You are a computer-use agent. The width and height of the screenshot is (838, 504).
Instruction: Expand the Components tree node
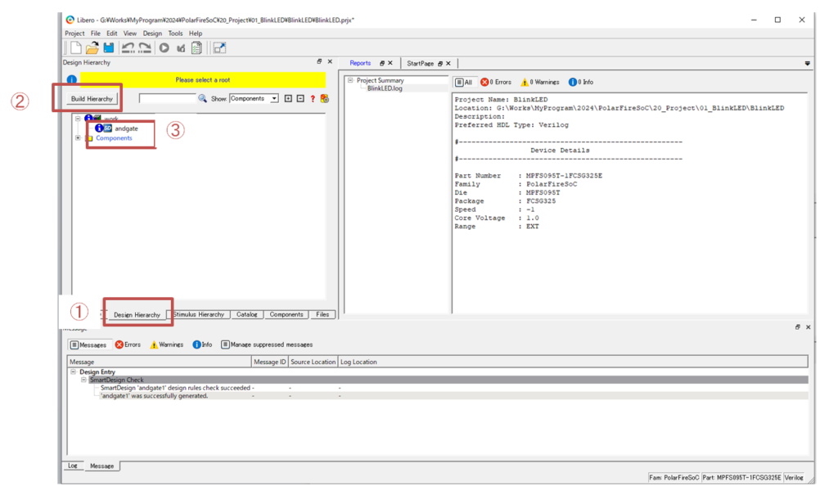[79, 138]
